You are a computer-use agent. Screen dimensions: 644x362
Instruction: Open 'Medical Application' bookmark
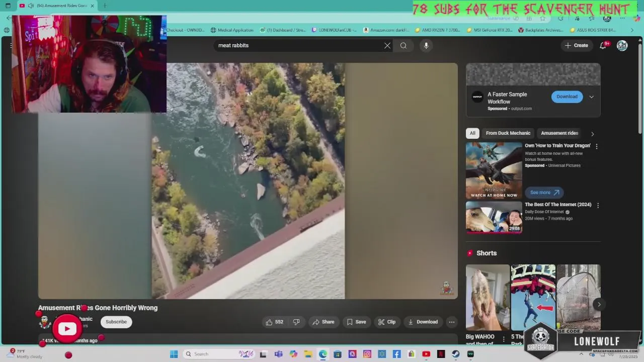click(232, 30)
